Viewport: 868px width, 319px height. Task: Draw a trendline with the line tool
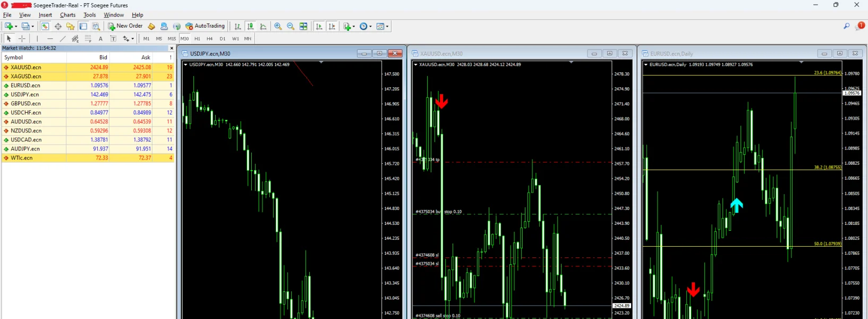63,38
